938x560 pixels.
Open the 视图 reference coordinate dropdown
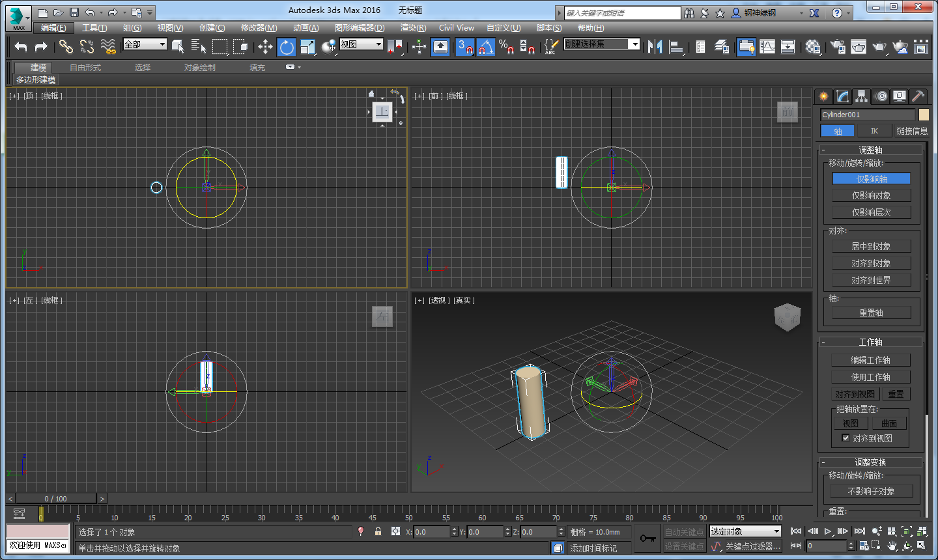tap(362, 44)
